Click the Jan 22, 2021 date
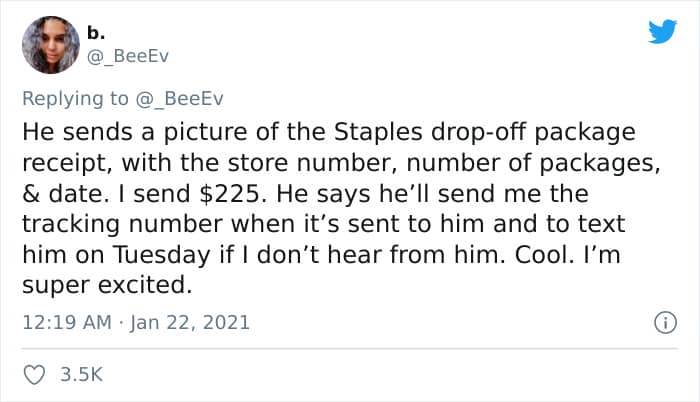 coord(191,322)
